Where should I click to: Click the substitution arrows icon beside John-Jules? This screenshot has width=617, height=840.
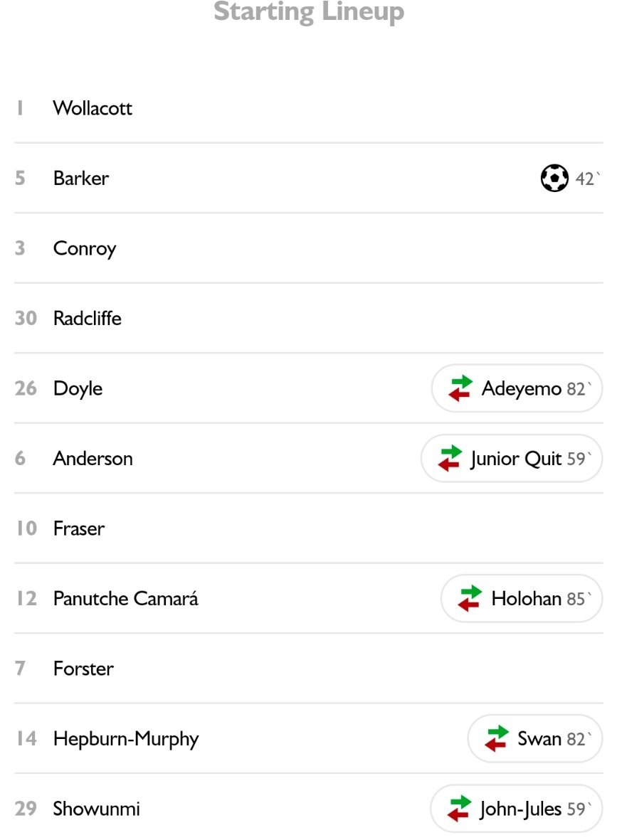click(460, 809)
